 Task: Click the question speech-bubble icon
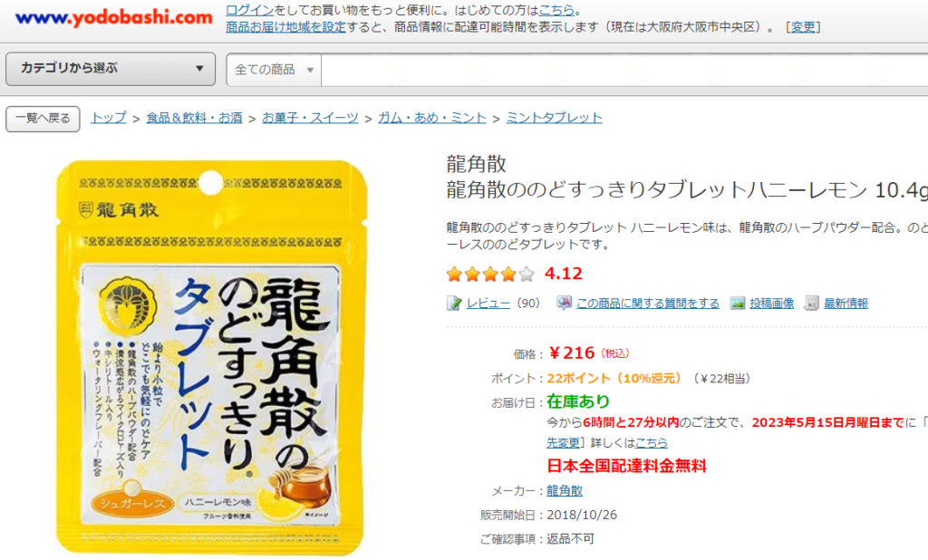pos(564,303)
